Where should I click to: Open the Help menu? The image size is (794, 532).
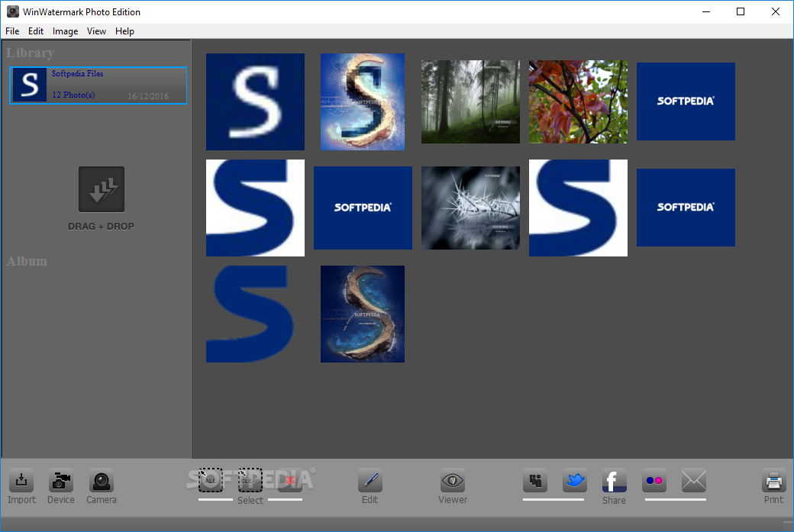tap(124, 31)
